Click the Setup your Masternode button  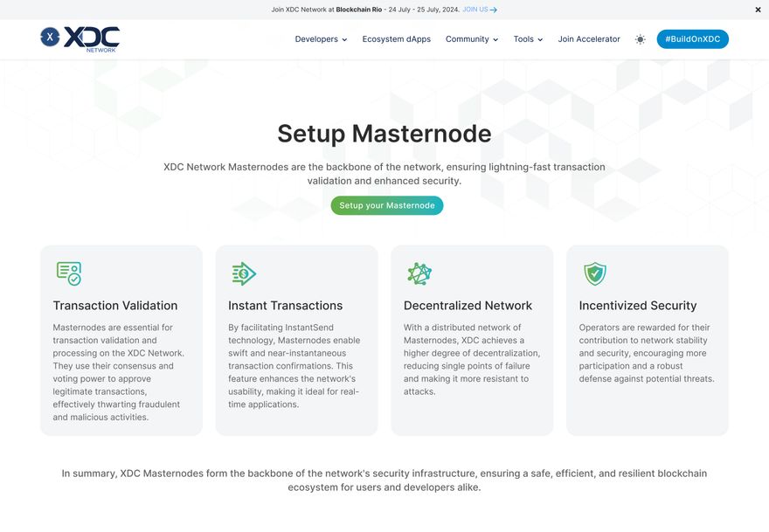pyautogui.click(x=387, y=205)
